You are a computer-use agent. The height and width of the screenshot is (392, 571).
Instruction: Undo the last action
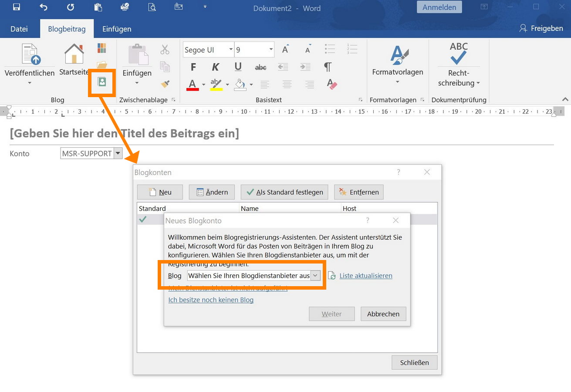[44, 7]
